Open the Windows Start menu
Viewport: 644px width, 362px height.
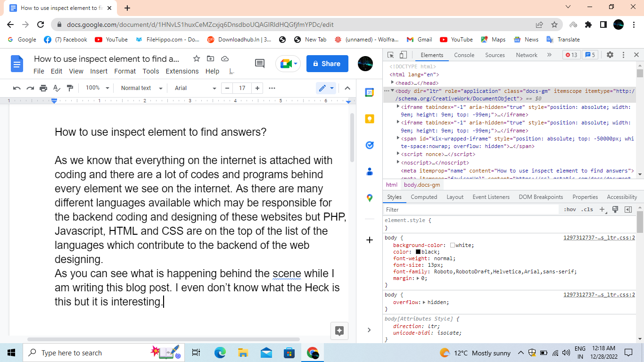click(11, 353)
